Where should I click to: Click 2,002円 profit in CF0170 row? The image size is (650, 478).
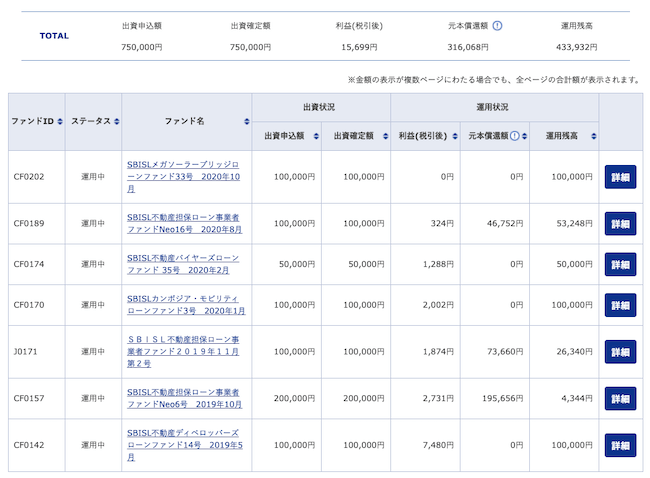pyautogui.click(x=438, y=305)
